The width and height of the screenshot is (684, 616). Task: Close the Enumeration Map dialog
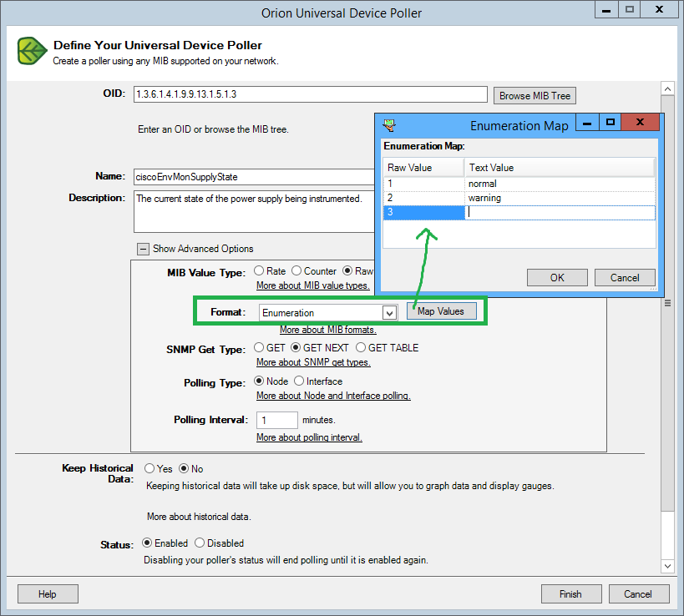pos(640,123)
